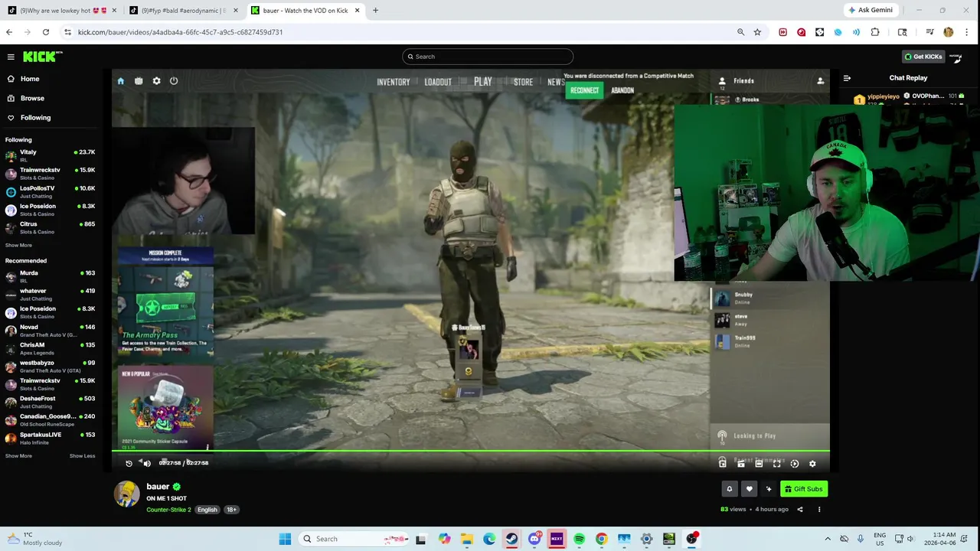Click the Kick user profile avatar
This screenshot has width=980, height=551.
click(x=955, y=57)
